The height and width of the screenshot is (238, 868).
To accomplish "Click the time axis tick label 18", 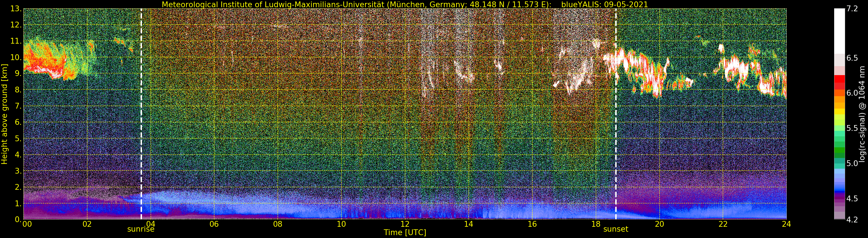I will point(596,224).
